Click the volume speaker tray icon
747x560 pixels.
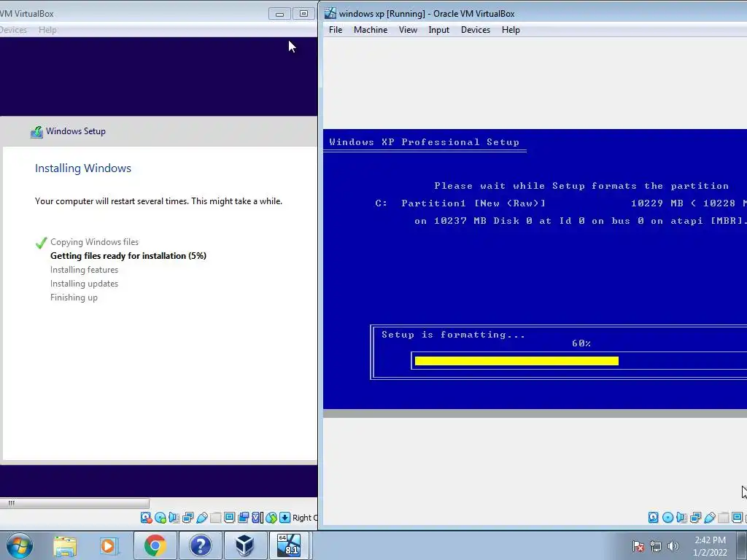tap(673, 546)
